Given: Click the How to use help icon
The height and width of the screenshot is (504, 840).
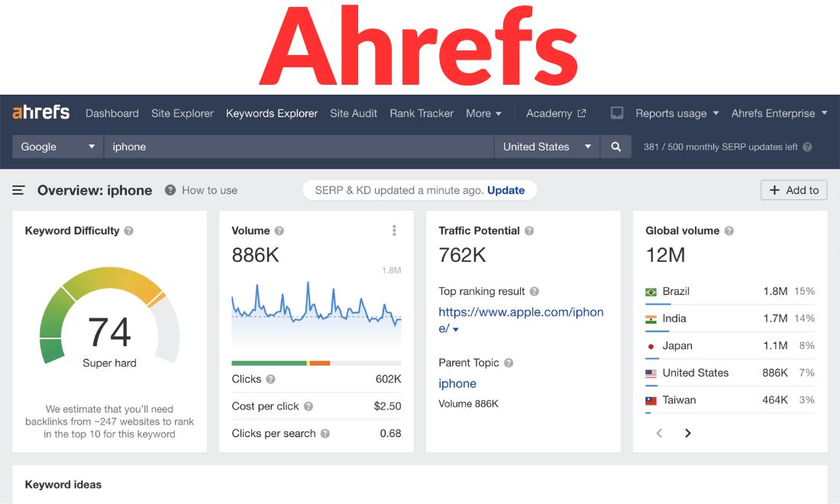Looking at the screenshot, I should pos(169,190).
